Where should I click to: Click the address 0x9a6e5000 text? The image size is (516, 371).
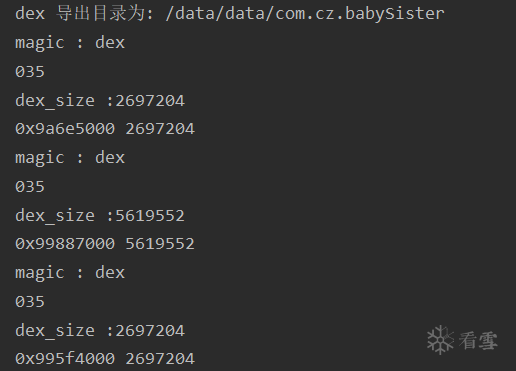[x=65, y=129]
